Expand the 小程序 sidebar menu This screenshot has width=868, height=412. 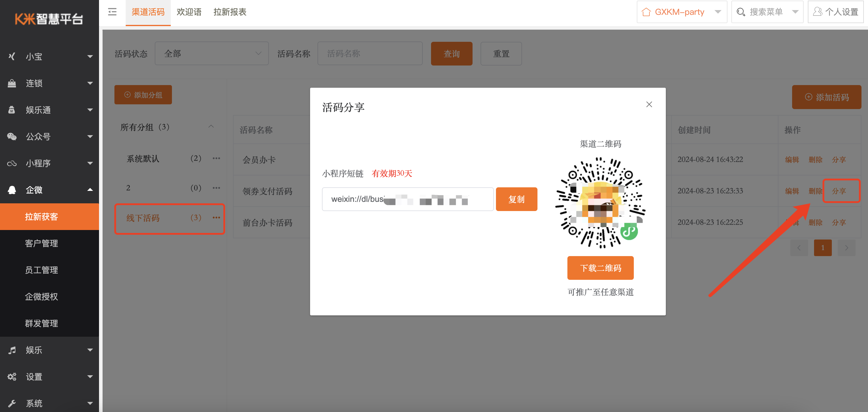tap(90, 163)
